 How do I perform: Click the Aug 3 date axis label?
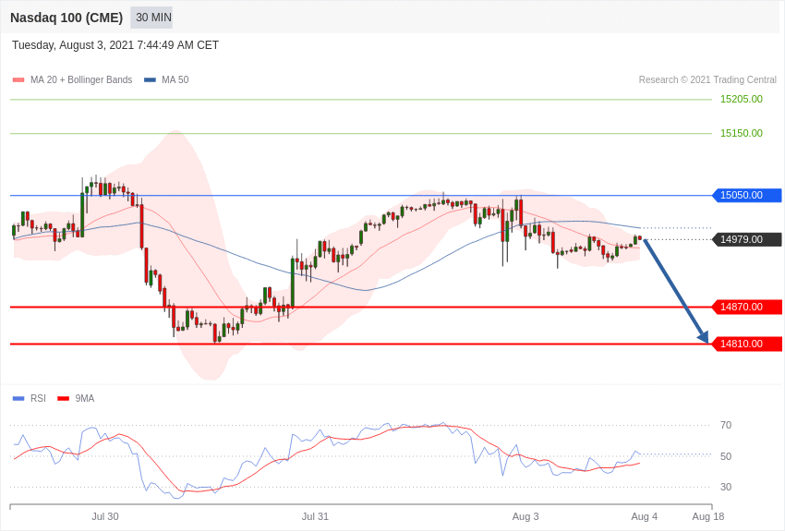[525, 516]
